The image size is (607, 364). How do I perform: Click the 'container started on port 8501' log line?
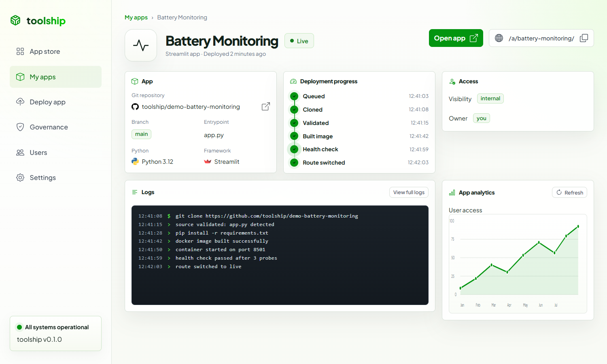(x=202, y=250)
